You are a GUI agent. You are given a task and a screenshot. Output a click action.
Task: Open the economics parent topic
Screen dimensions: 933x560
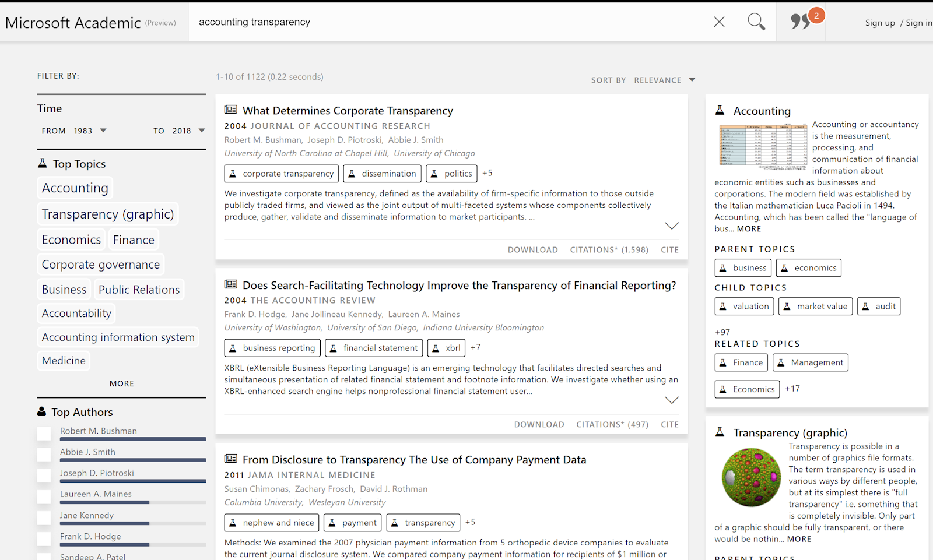click(809, 268)
